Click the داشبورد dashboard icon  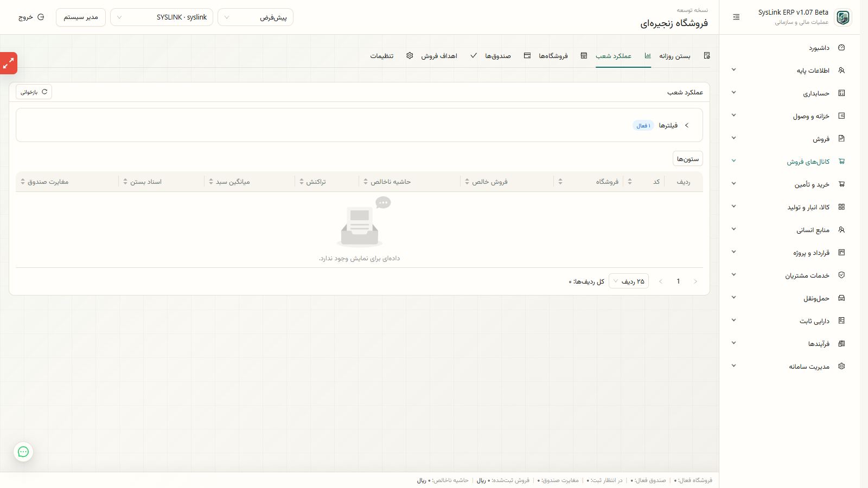coord(841,48)
